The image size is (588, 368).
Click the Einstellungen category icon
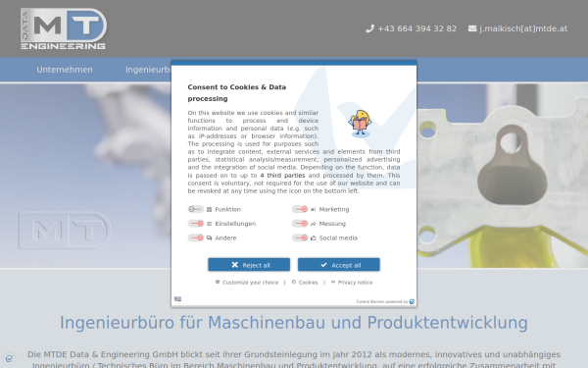pos(210,224)
